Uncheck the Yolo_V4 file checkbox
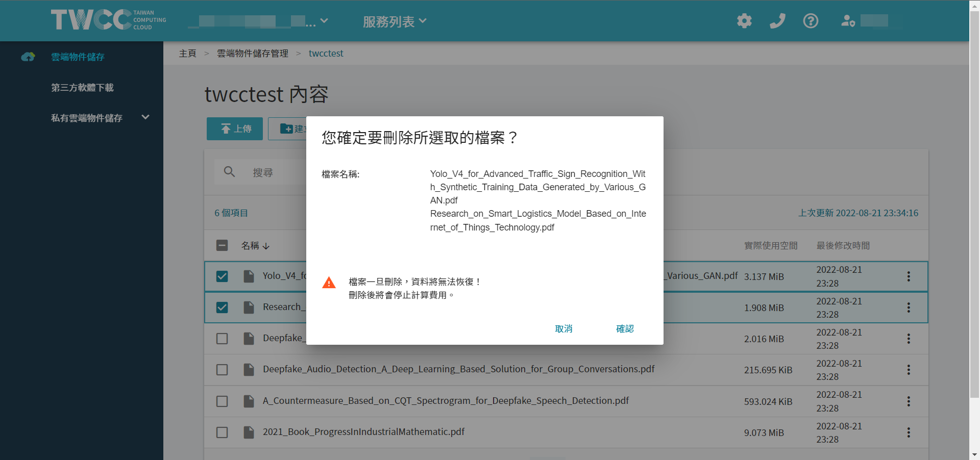The width and height of the screenshot is (980, 460). pos(222,276)
